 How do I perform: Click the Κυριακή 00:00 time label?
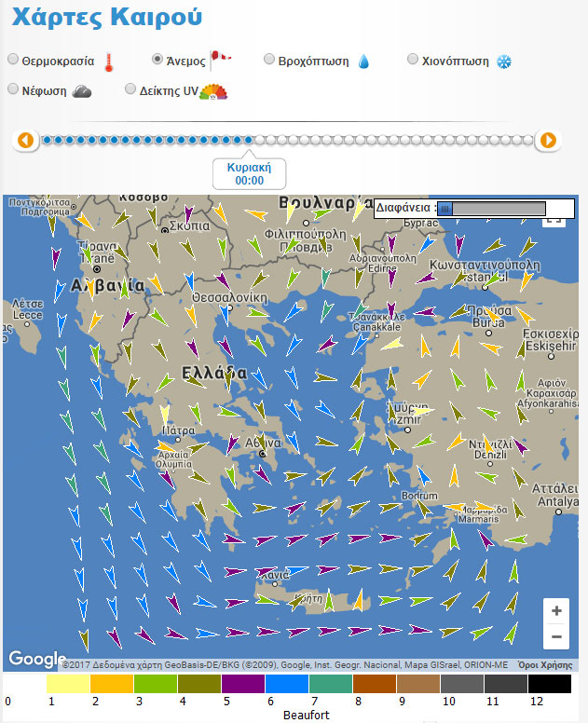pyautogui.click(x=249, y=174)
